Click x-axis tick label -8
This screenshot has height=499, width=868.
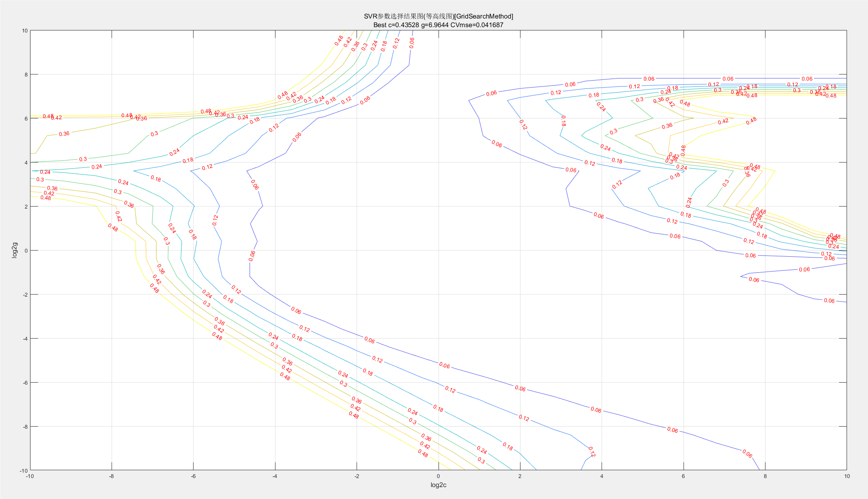pos(111,476)
